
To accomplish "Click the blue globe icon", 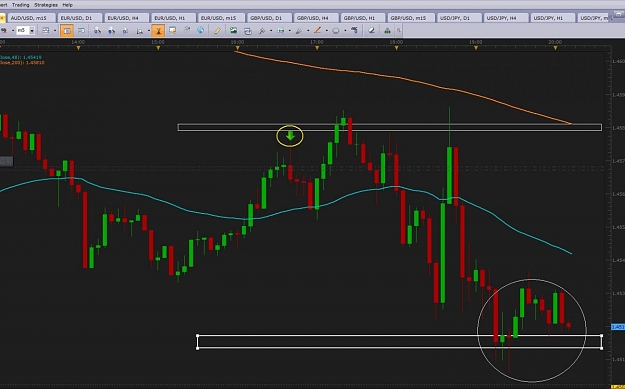I will (x=200, y=30).
